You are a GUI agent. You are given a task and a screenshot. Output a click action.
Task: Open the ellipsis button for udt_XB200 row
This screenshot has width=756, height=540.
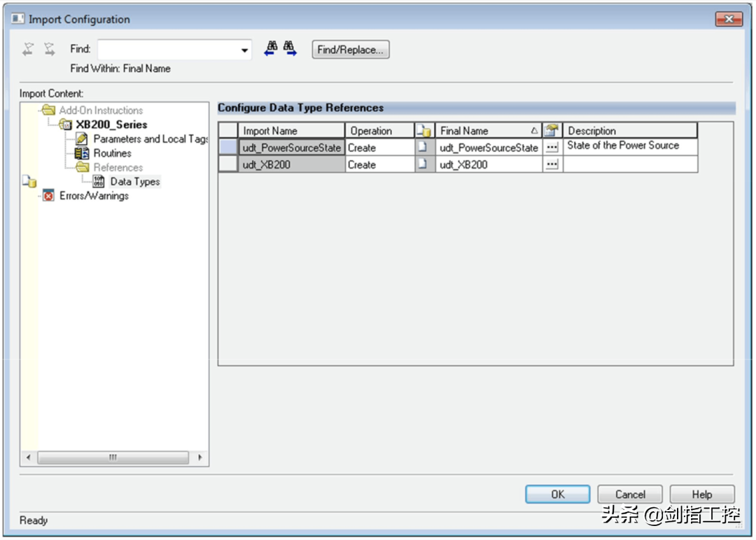(x=552, y=164)
